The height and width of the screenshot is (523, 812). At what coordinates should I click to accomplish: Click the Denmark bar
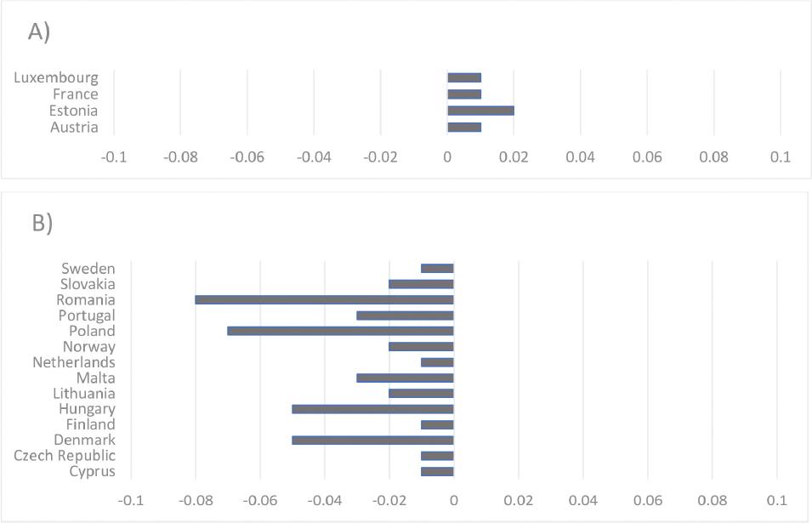(372, 441)
